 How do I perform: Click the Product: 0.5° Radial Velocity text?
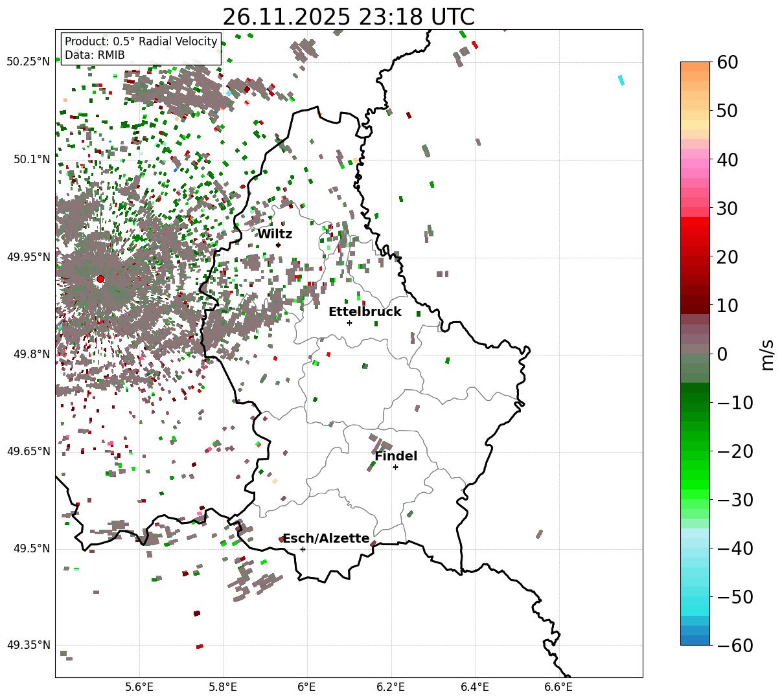141,41
